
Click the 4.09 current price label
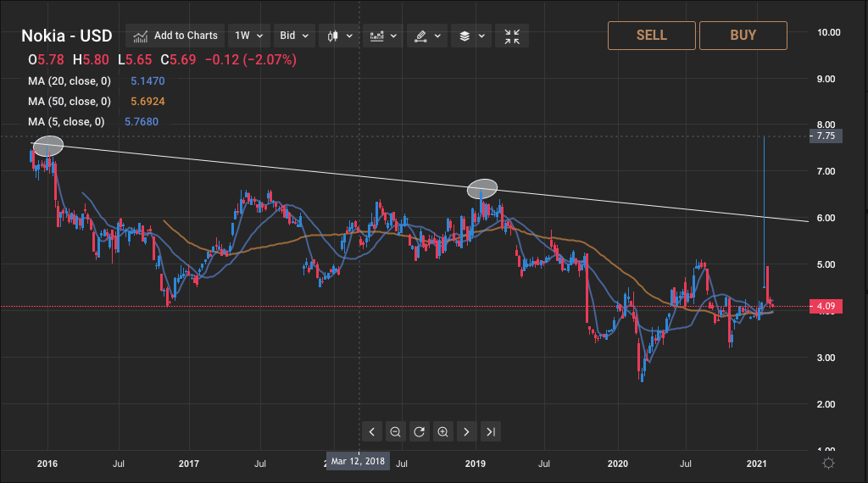[826, 306]
